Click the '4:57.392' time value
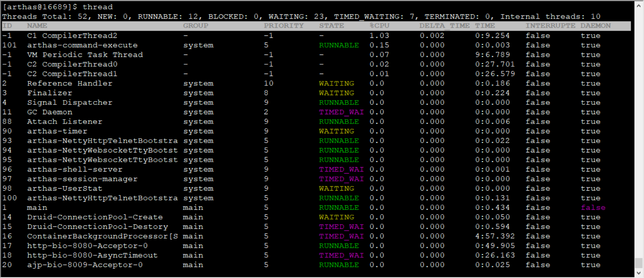Screen dimensions: 644x278 (495, 236)
